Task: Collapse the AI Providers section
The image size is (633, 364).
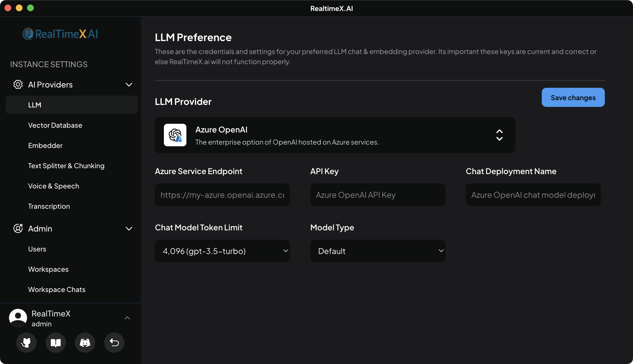Action: pos(129,84)
